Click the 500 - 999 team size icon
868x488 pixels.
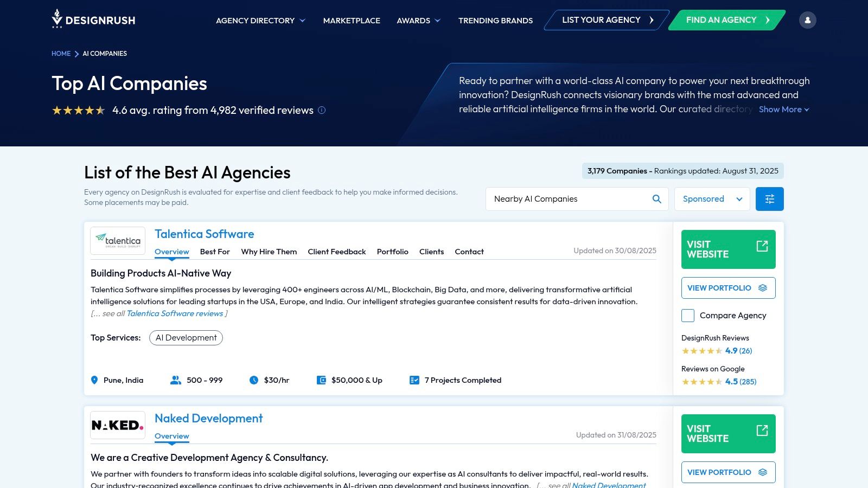(176, 380)
